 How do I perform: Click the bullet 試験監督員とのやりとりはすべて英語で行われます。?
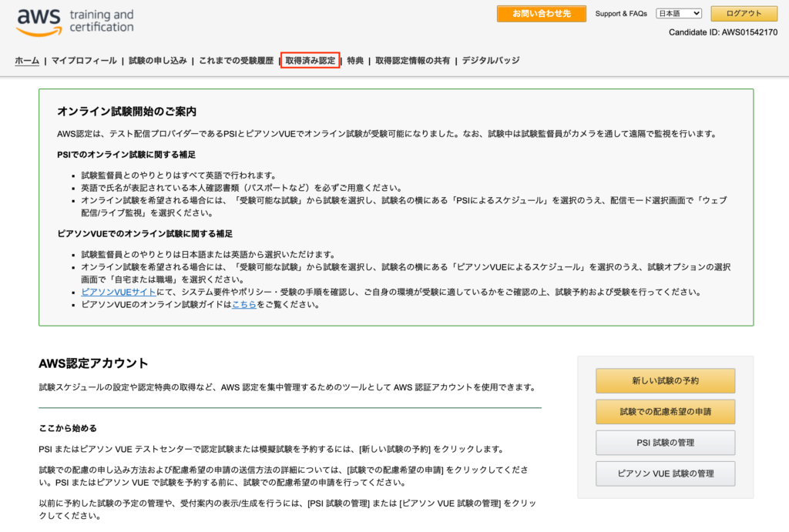click(x=180, y=176)
